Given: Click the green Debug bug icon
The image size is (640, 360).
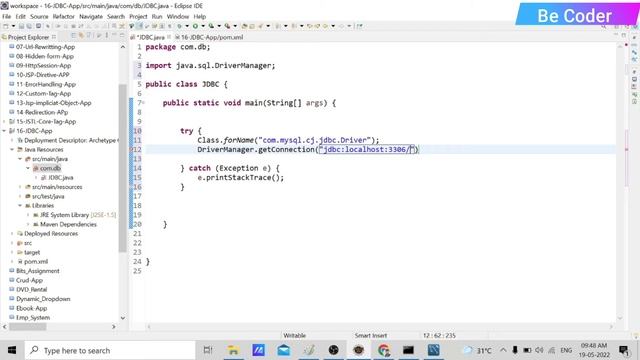Looking at the screenshot, I should click(x=180, y=26).
